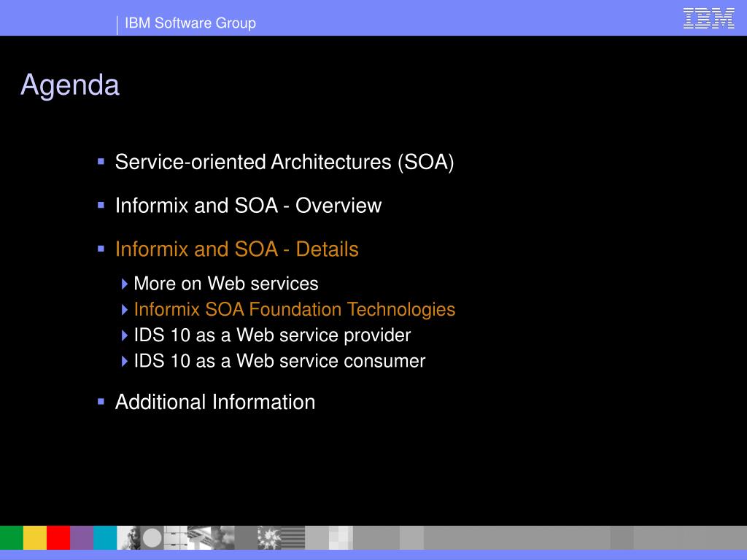Click 'More on Web services' sub-item
Screen dimensions: 747x560
pyautogui.click(x=226, y=284)
